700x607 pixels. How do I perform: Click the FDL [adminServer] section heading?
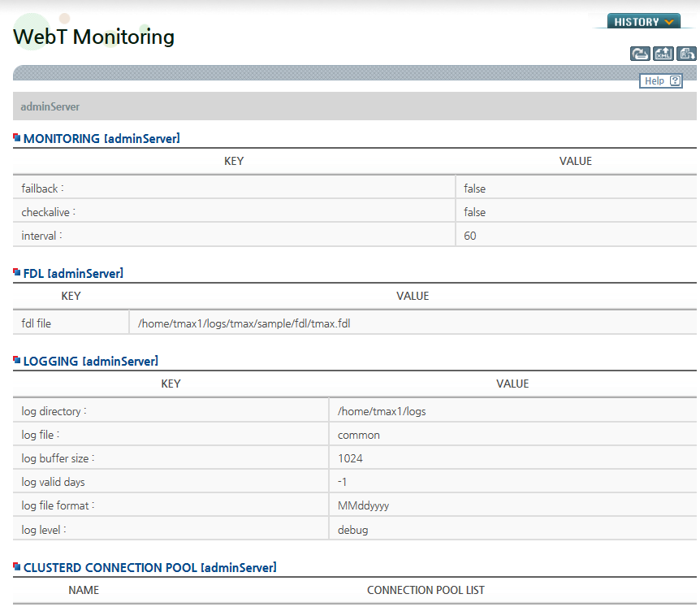click(73, 274)
